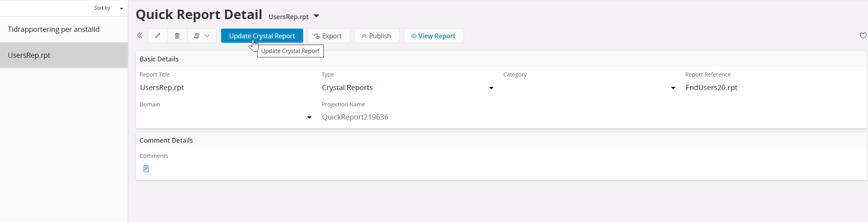Click the Report Reference field FndUsers20.rpt

click(x=711, y=88)
